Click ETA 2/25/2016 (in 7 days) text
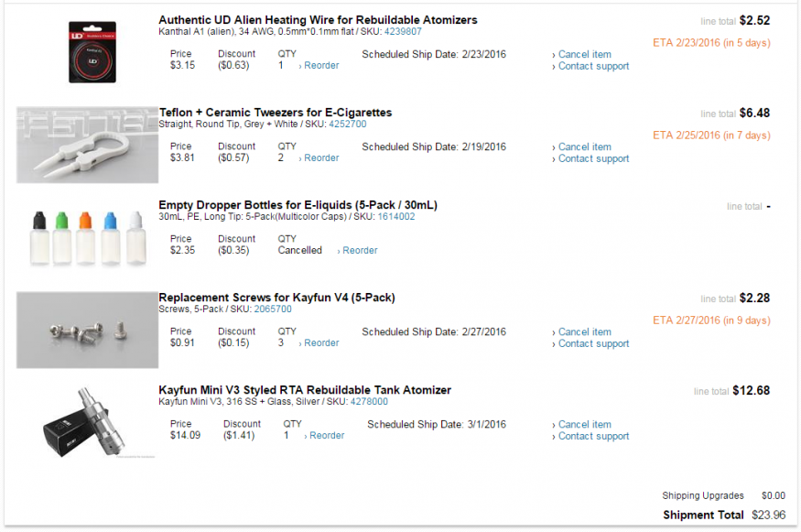Image resolution: width=801 pixels, height=532 pixels. click(711, 136)
